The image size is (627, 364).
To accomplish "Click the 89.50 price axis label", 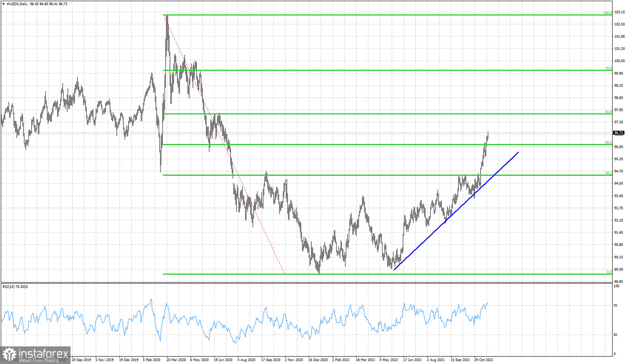I will click(619, 270).
